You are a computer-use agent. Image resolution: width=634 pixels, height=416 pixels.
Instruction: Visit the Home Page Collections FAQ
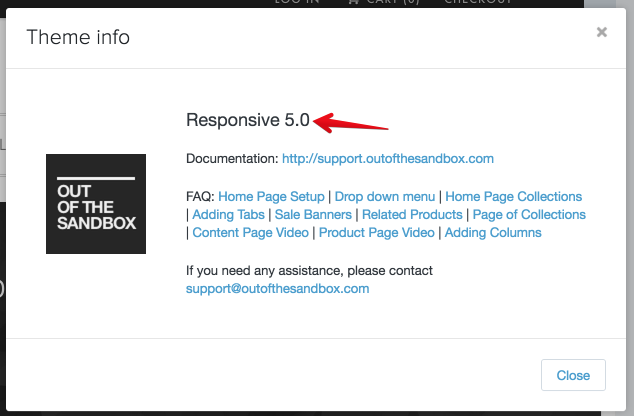pyautogui.click(x=513, y=197)
